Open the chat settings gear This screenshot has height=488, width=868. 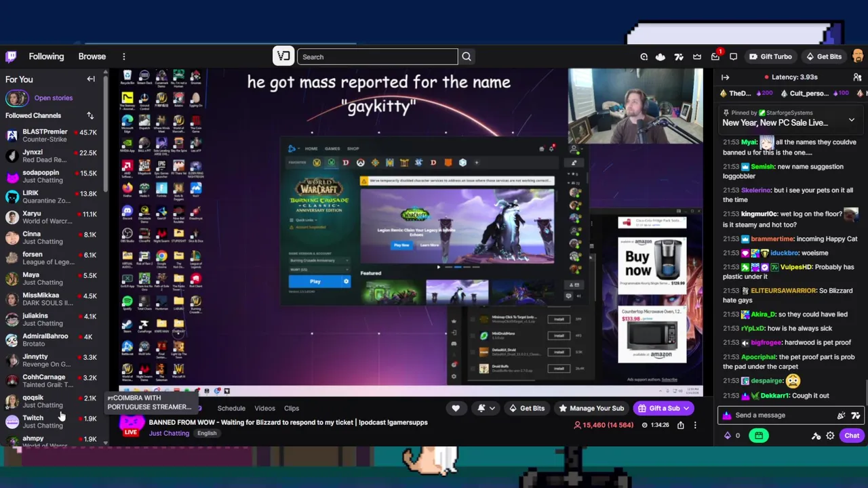tap(830, 436)
